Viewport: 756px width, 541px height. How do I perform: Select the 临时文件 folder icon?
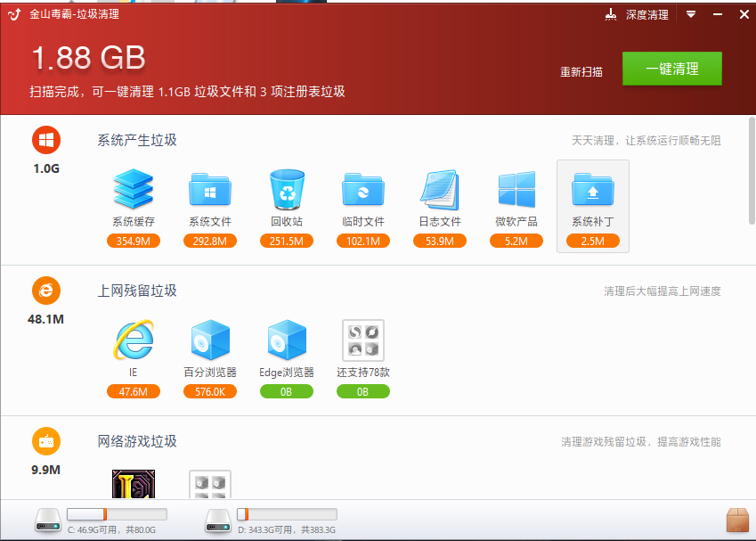click(363, 189)
